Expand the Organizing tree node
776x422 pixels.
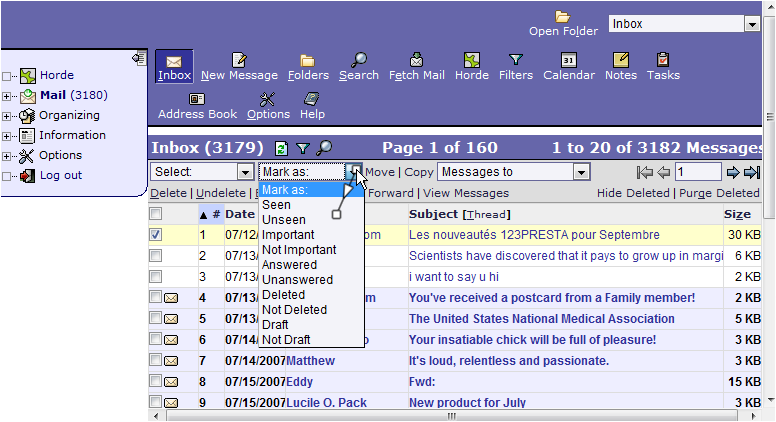coord(7,116)
